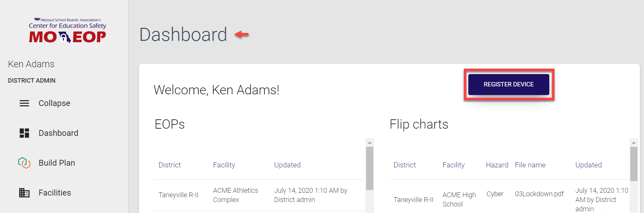Go to Facilities in sidebar

55,193
